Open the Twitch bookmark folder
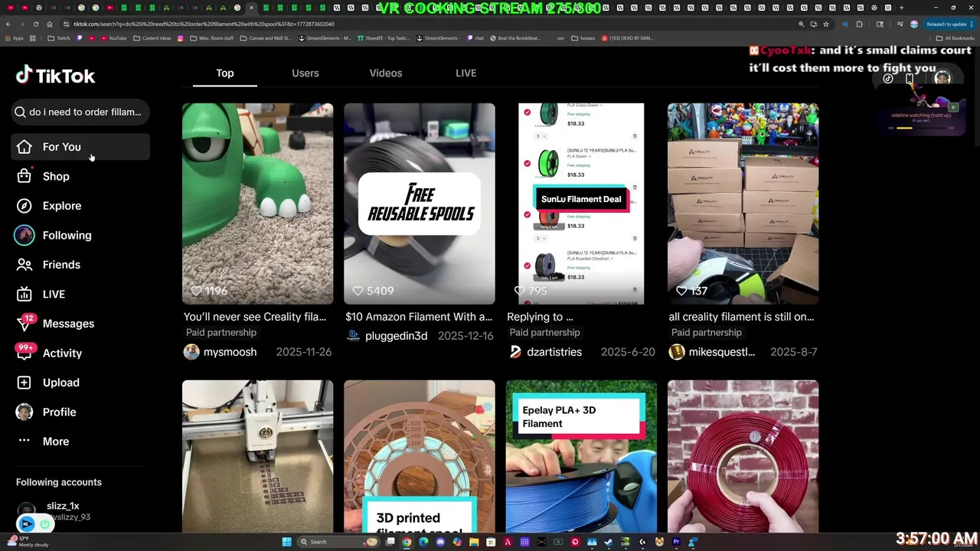 [x=58, y=38]
